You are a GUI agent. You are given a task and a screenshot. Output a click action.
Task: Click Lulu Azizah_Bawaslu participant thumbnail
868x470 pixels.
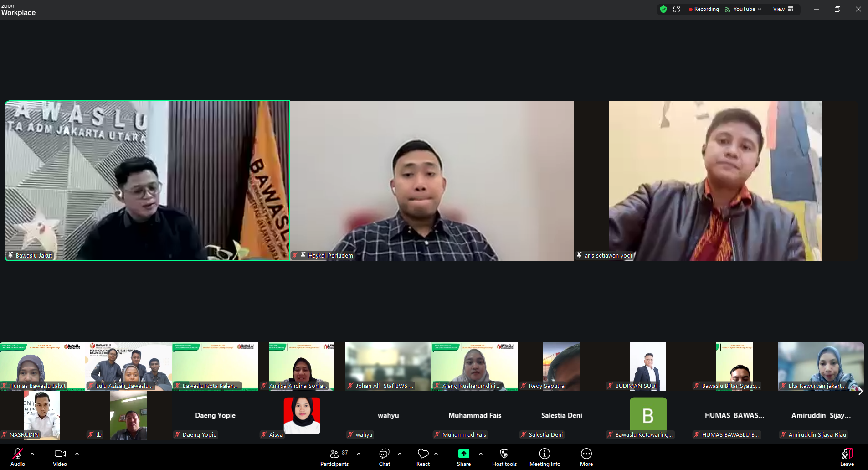(x=129, y=367)
